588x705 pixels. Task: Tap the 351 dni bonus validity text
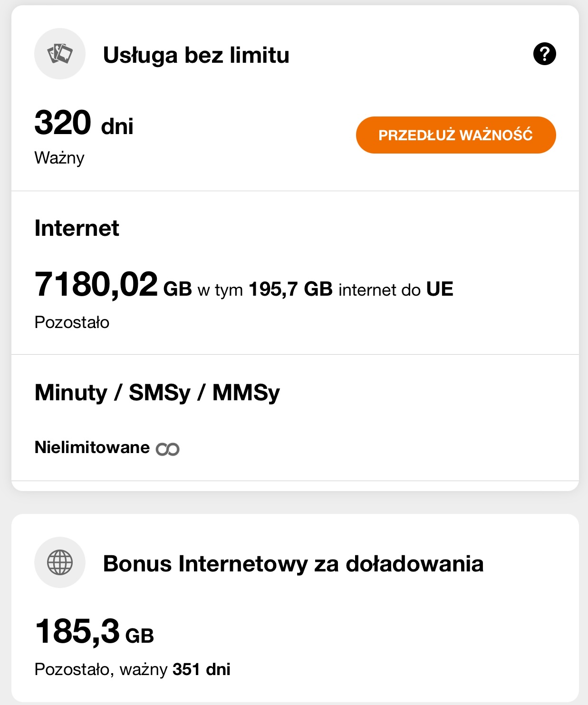(202, 669)
